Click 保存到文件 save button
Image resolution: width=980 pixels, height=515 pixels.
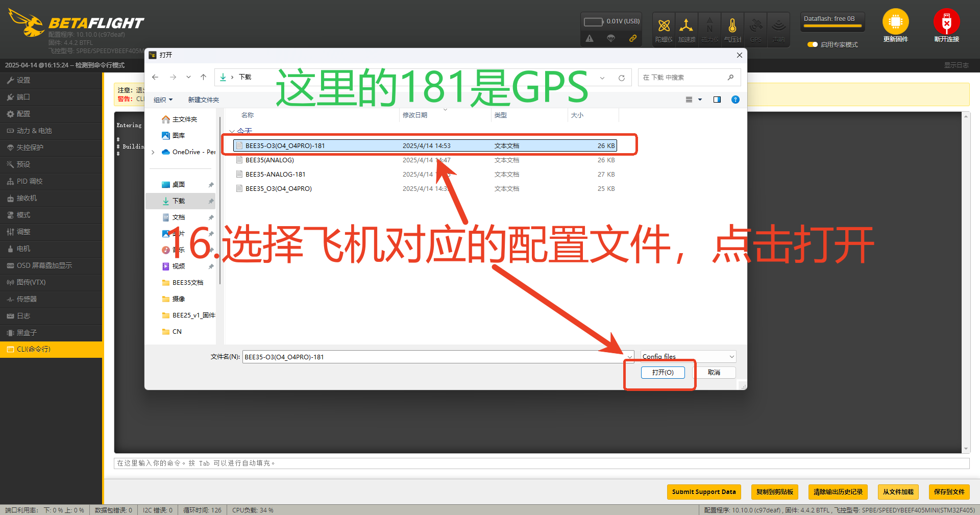point(949,492)
